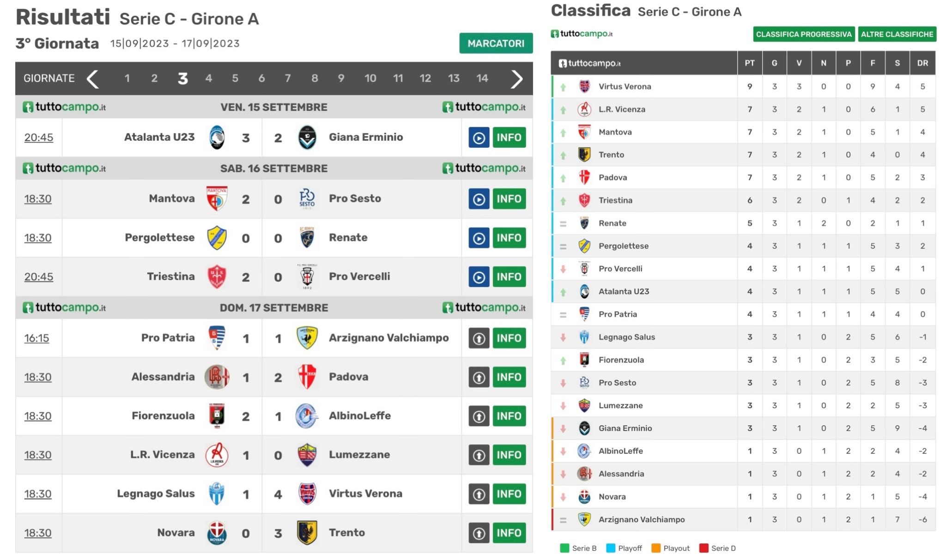Switch to giornata 4
The width and height of the screenshot is (946, 560).
pyautogui.click(x=209, y=78)
